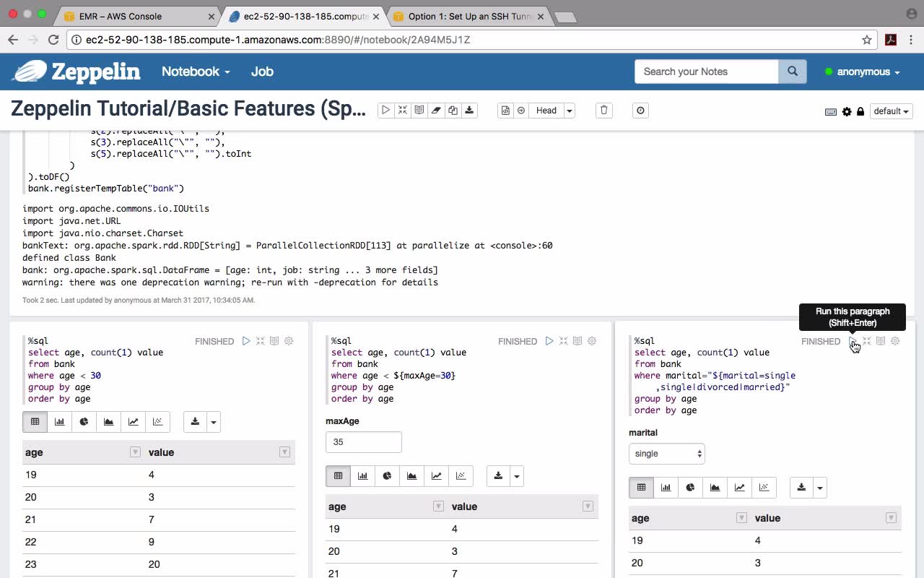Toggle output visibility in the middle paragraph
The height and width of the screenshot is (578, 924).
click(577, 341)
